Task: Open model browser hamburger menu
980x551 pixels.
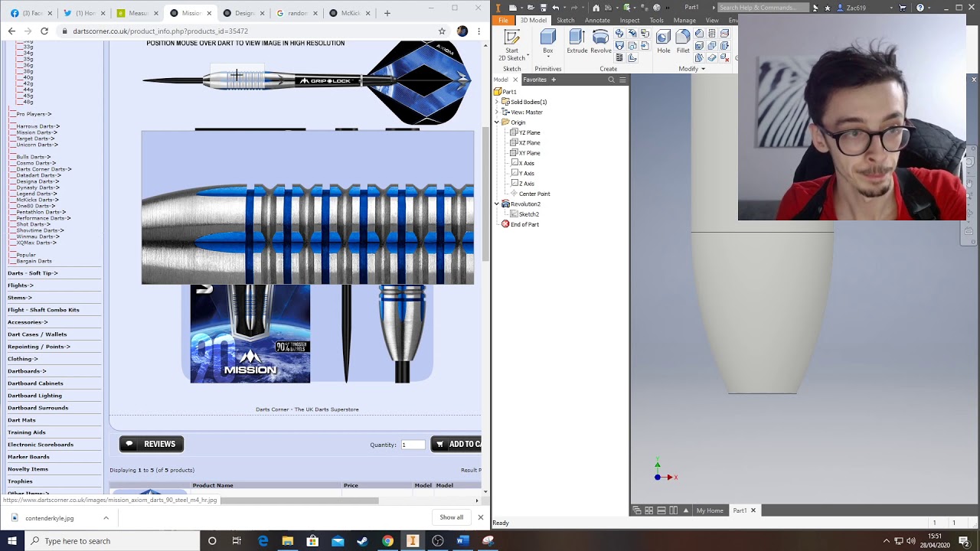Action: (x=622, y=80)
